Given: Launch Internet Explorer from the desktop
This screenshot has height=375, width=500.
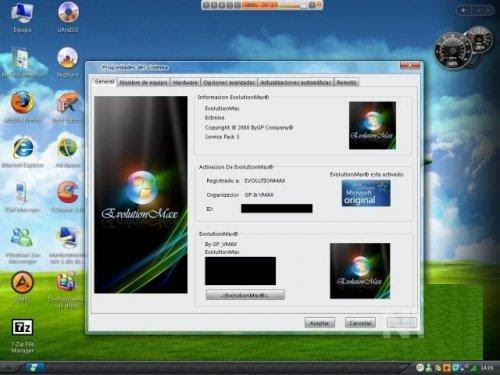Looking at the screenshot, I should click(x=22, y=152).
